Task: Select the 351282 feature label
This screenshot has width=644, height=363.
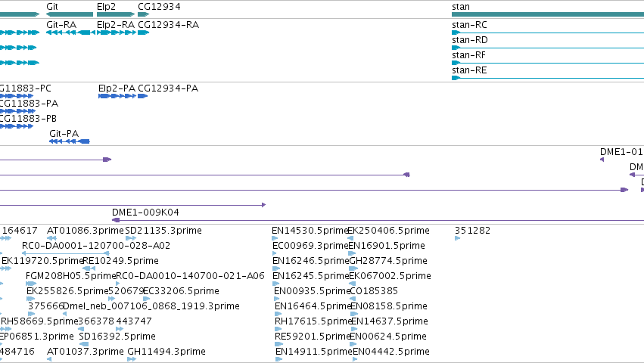Action: 472,231
